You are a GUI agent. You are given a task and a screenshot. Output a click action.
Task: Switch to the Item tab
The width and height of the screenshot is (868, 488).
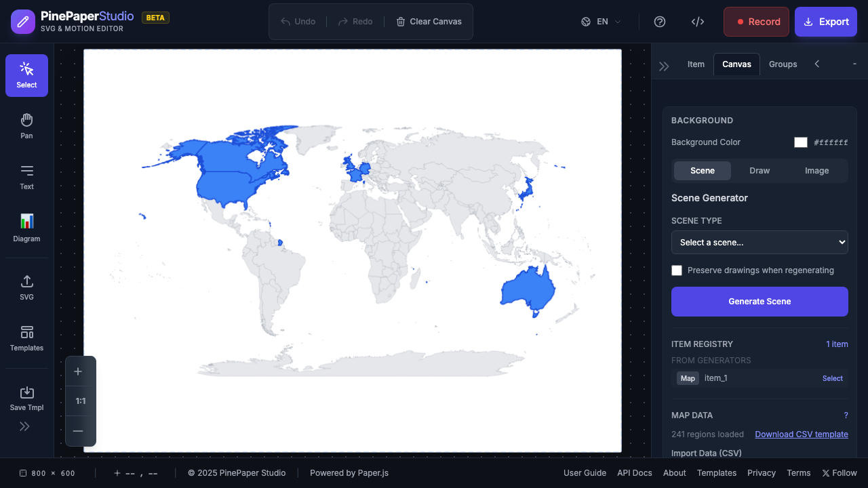click(696, 64)
